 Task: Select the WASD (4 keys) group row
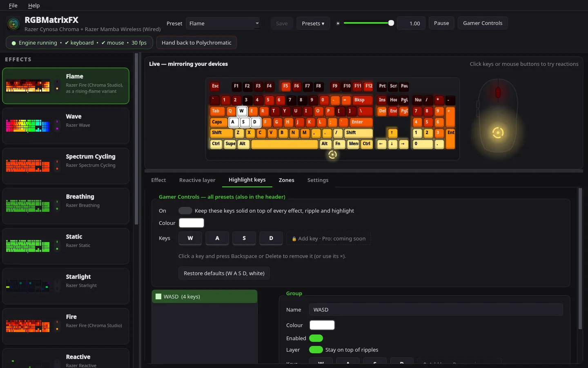point(205,296)
